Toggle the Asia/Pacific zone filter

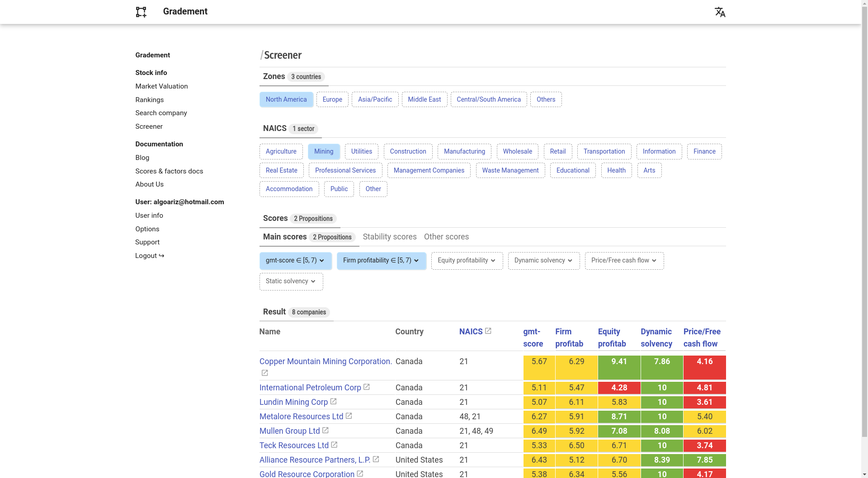(x=375, y=99)
